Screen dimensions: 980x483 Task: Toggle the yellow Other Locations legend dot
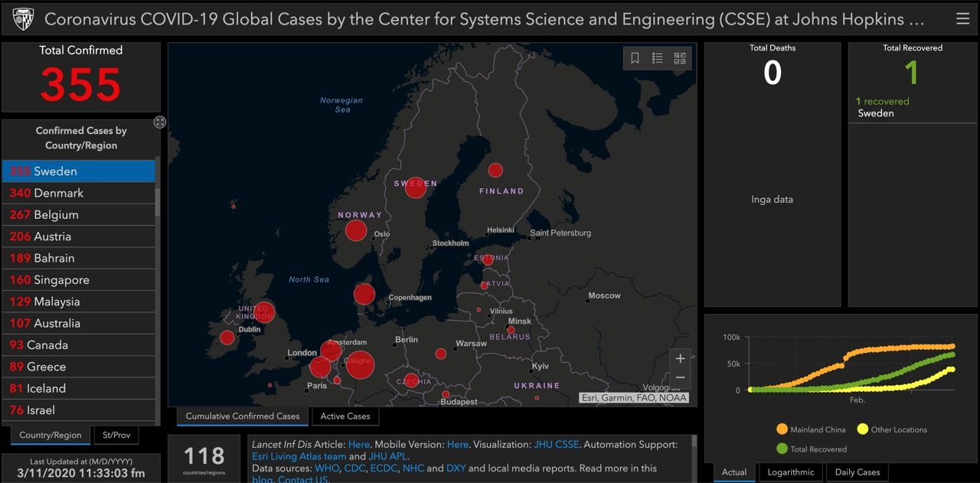coord(863,429)
